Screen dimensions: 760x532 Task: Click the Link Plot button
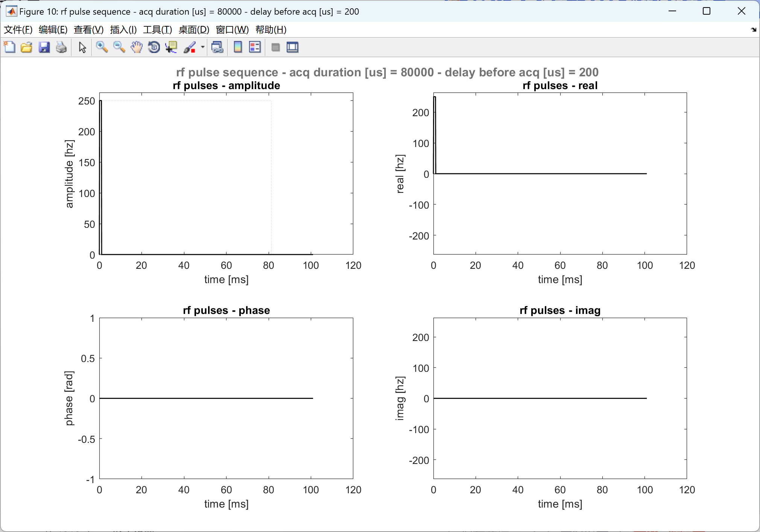[x=217, y=47]
